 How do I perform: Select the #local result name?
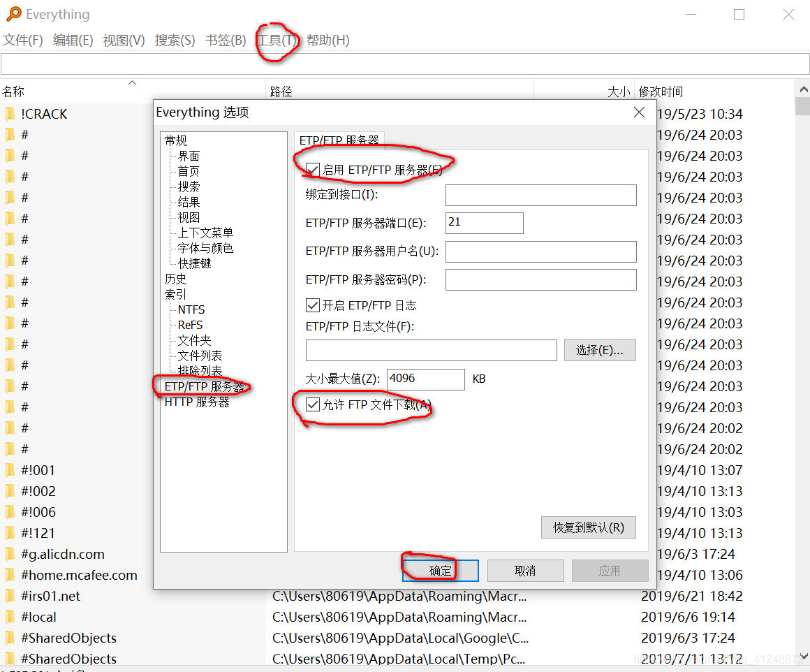(38, 618)
